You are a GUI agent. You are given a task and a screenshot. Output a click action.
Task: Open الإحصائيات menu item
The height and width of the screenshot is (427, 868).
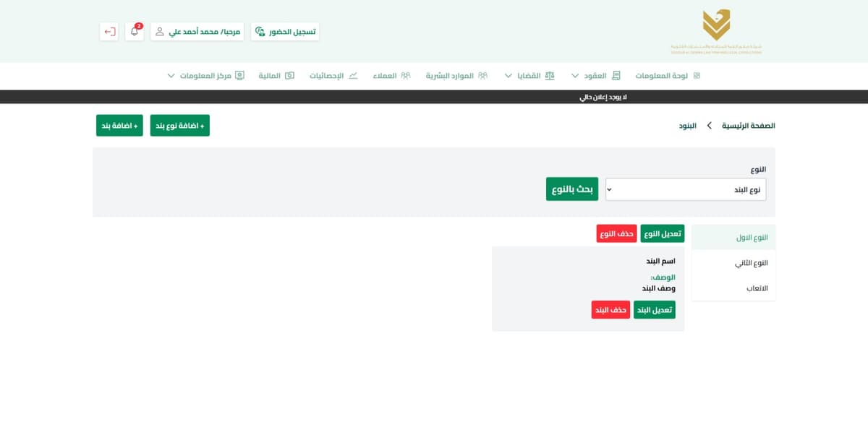[326, 75]
